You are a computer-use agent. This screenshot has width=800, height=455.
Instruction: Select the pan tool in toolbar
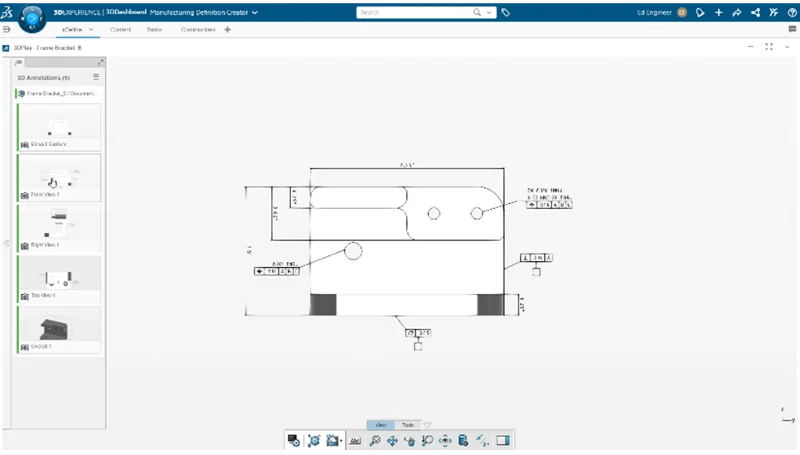392,440
